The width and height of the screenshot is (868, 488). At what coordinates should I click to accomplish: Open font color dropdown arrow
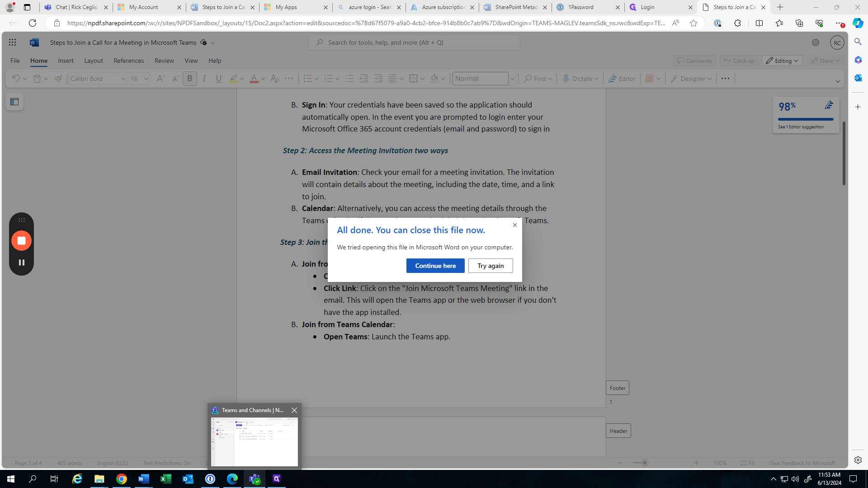click(x=263, y=79)
